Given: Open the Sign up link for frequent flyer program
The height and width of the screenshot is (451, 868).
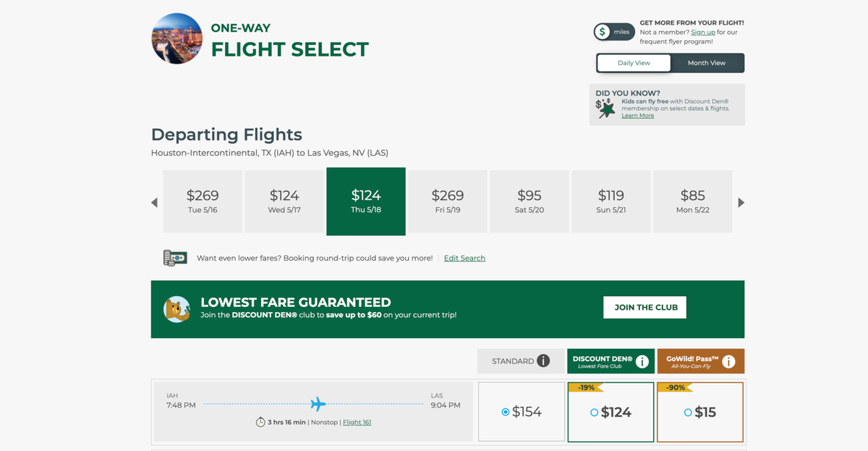Looking at the screenshot, I should coord(702,31).
